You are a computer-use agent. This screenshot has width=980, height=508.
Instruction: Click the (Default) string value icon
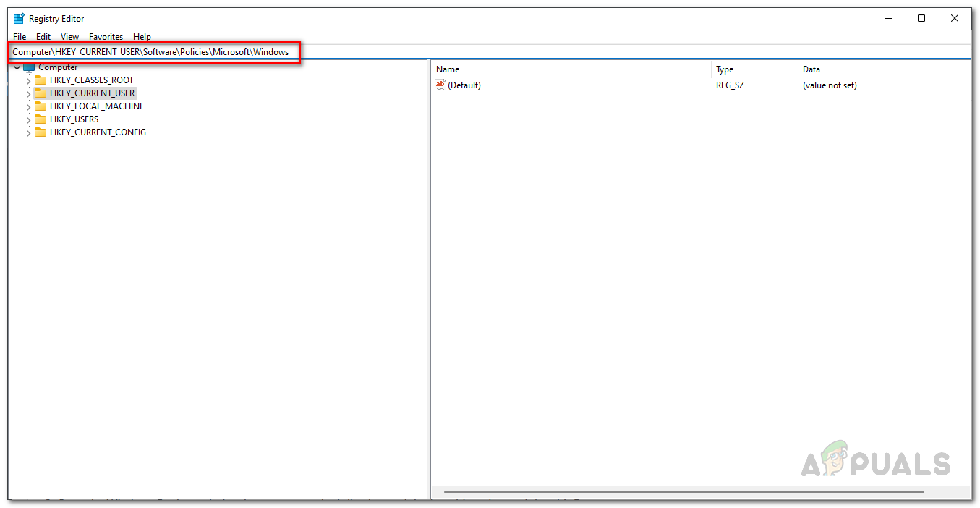[x=440, y=85]
